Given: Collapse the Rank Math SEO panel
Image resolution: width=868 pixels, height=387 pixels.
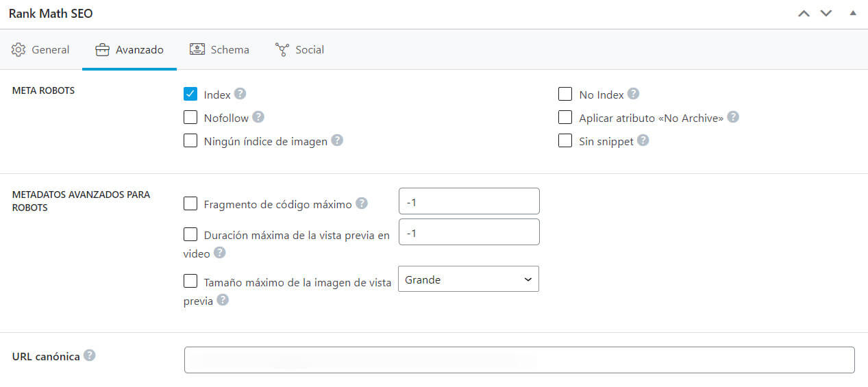Looking at the screenshot, I should pyautogui.click(x=853, y=13).
